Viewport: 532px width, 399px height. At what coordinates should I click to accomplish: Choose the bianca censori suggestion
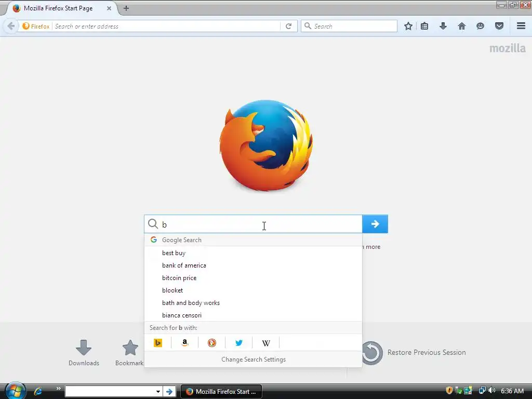click(x=253, y=315)
